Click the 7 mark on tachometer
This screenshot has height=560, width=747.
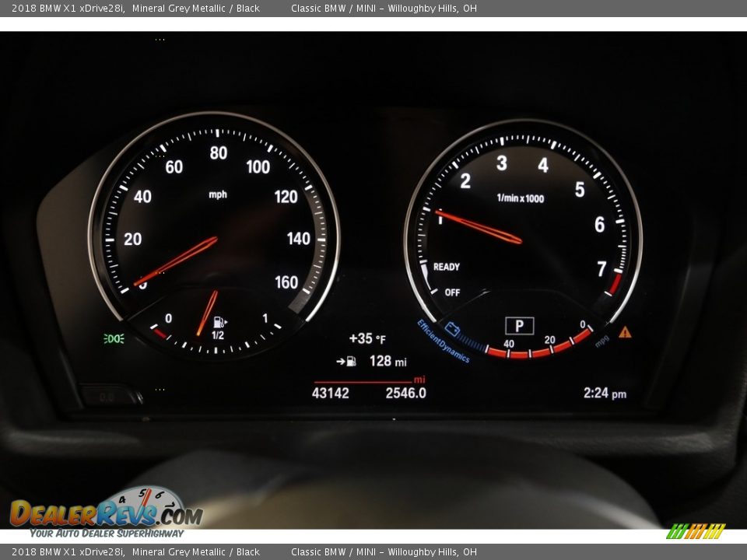coord(602,268)
